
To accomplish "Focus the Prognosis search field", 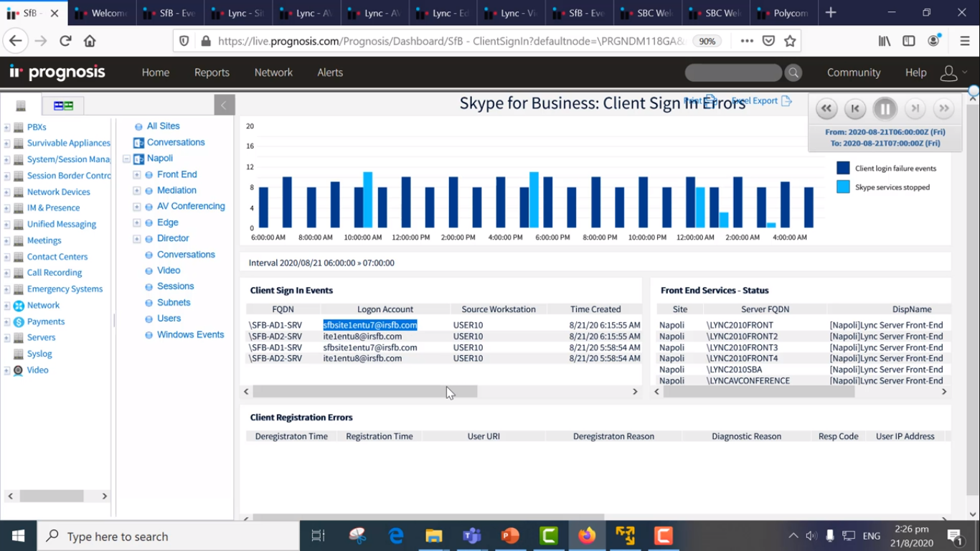I will click(733, 72).
